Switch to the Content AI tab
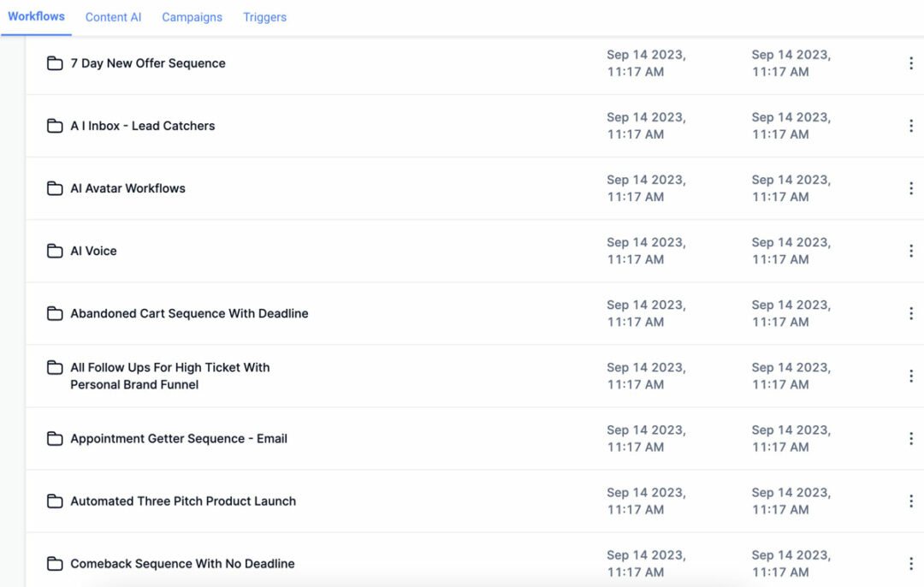Image resolution: width=924 pixels, height=587 pixels. [113, 16]
